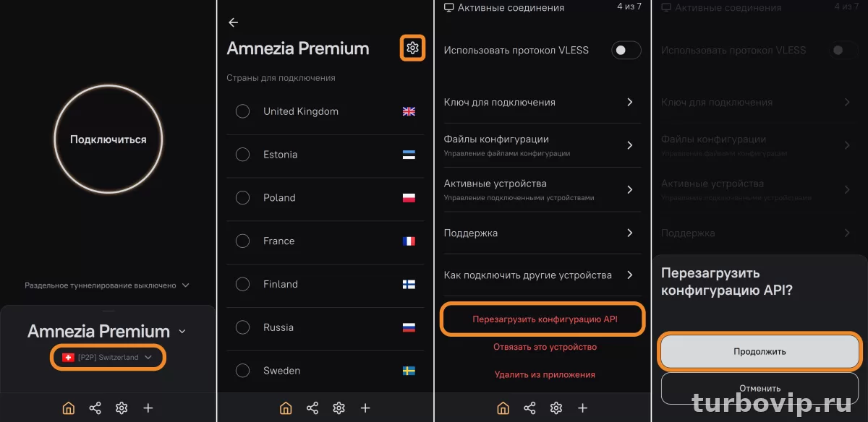
Task: Open the share connections icon in bottom navigation
Action: [x=95, y=408]
